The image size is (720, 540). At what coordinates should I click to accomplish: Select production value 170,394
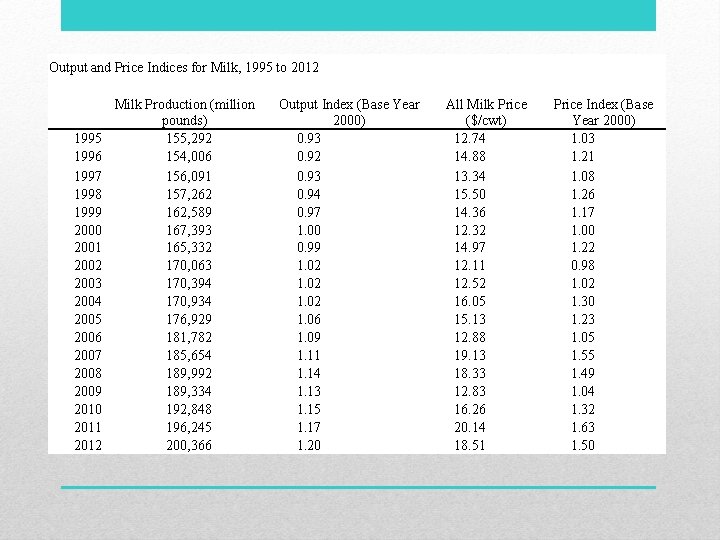189,283
